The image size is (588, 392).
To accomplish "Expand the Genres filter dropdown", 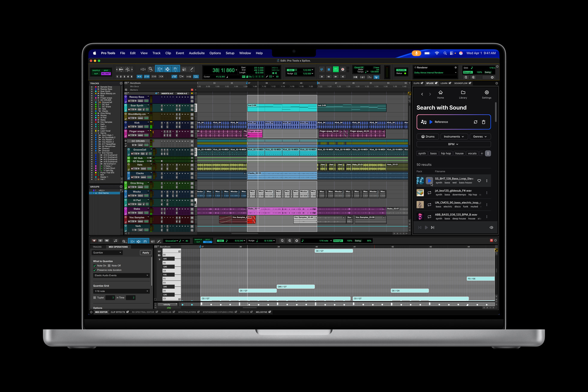I will click(480, 136).
